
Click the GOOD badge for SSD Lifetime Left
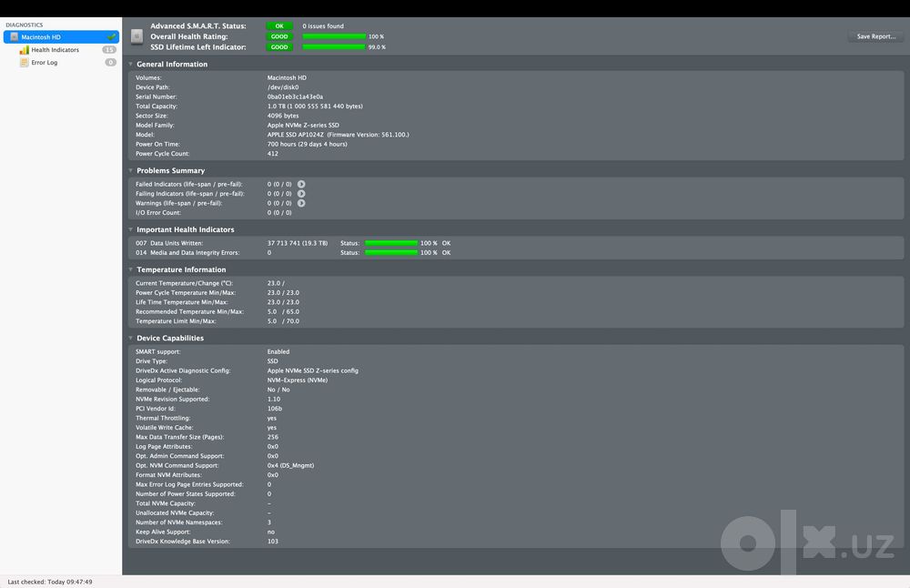pos(279,47)
